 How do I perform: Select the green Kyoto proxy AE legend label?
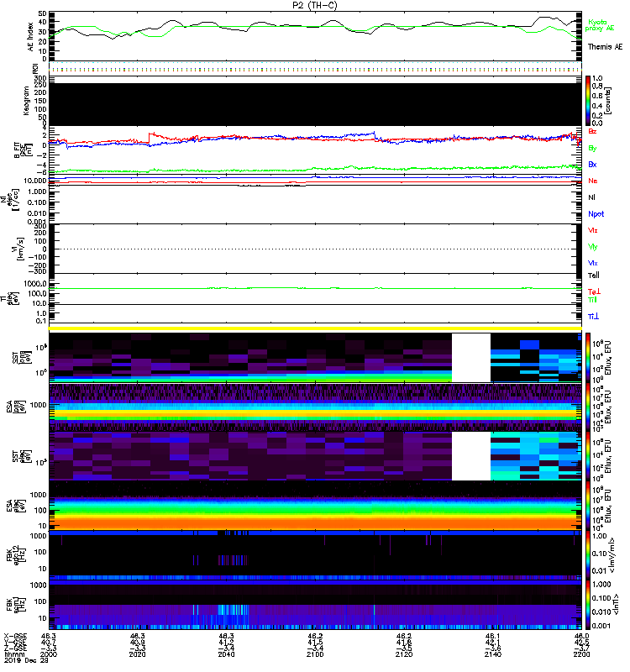tap(599, 25)
